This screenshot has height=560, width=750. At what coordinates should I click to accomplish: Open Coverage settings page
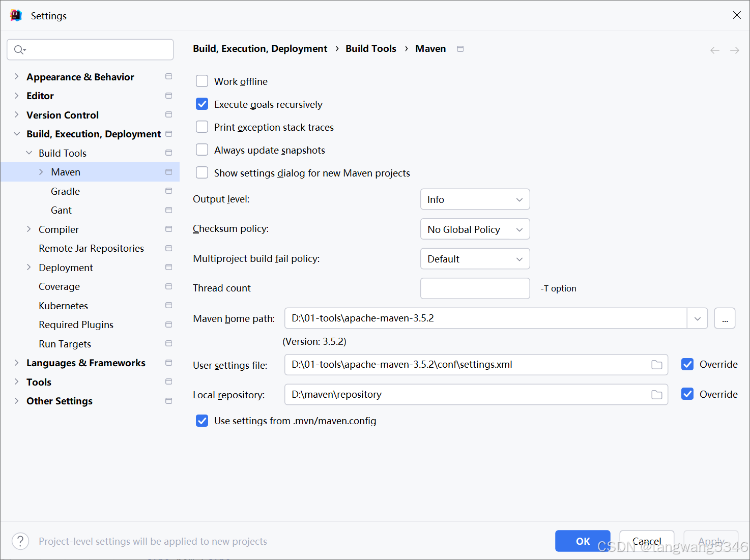point(59,286)
